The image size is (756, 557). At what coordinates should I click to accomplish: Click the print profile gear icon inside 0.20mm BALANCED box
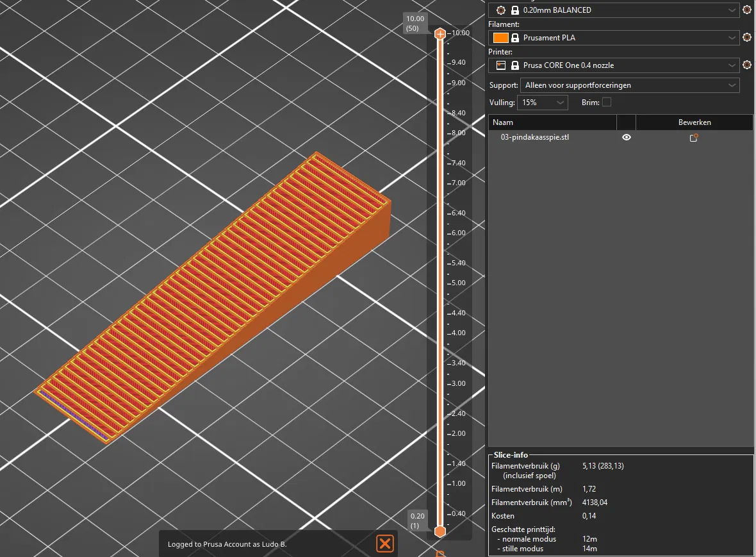[x=501, y=10]
